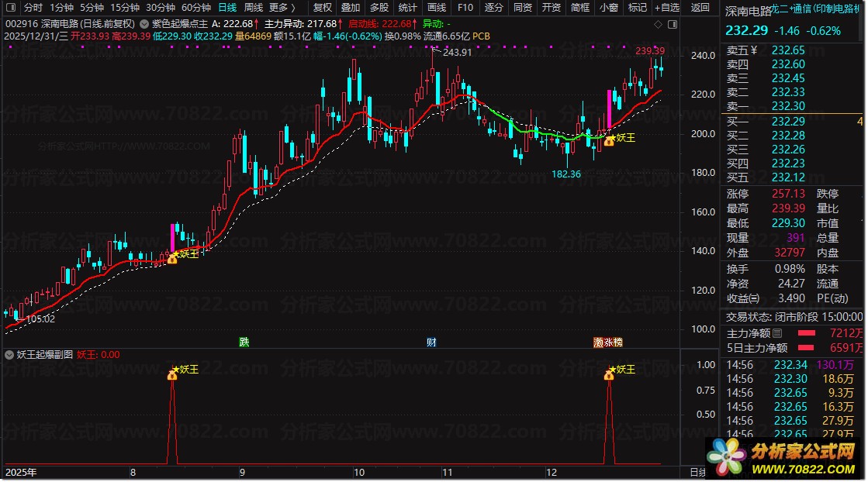Expand the 妖王起爆副图 indicator dropdown
The width and height of the screenshot is (868, 482).
pos(9,355)
